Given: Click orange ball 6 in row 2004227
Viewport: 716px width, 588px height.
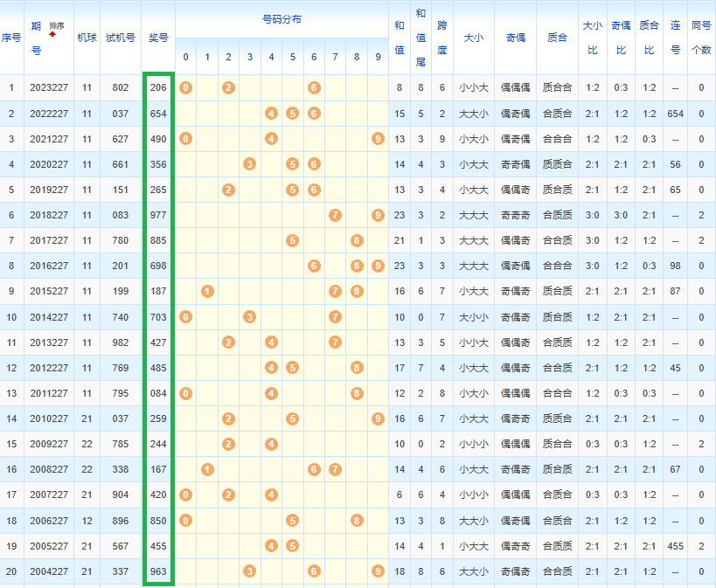Looking at the screenshot, I should 314,571.
